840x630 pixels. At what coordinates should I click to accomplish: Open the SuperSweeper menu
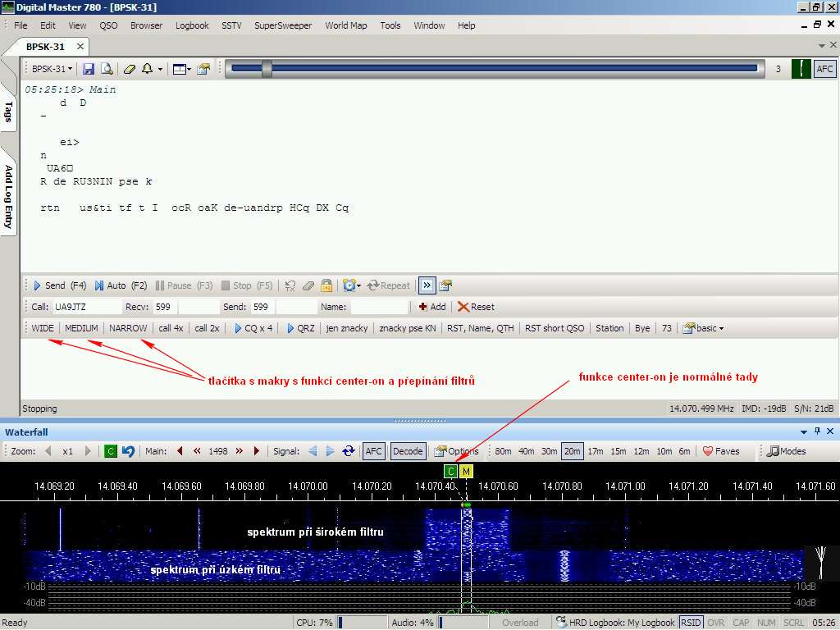point(283,25)
